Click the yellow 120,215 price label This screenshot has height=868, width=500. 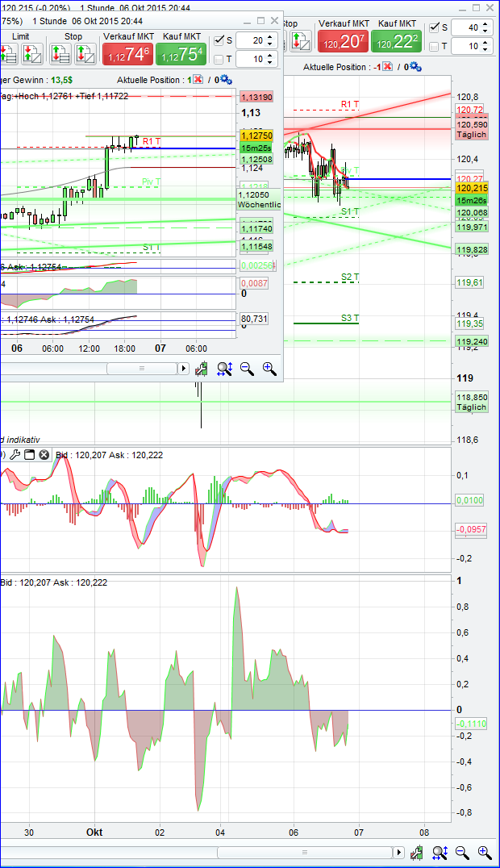(471, 188)
